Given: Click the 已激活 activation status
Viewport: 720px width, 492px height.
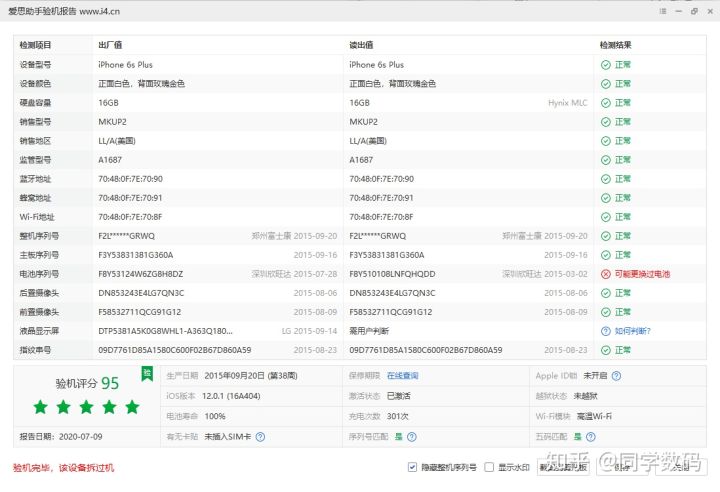Looking at the screenshot, I should pos(399,396).
